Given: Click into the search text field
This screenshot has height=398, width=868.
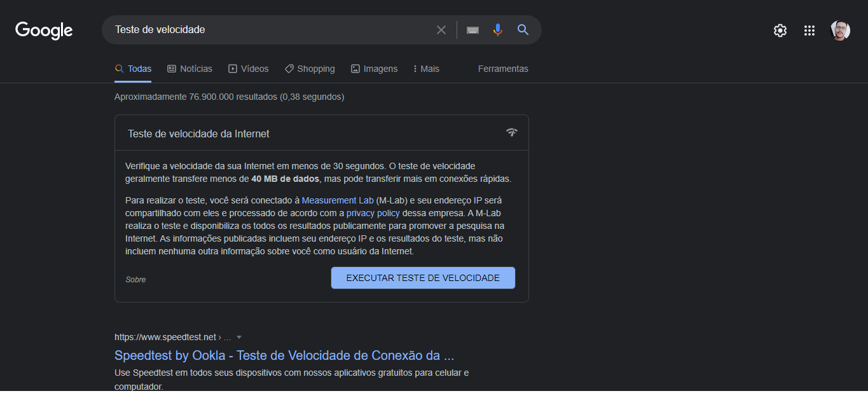Looking at the screenshot, I should tap(267, 30).
